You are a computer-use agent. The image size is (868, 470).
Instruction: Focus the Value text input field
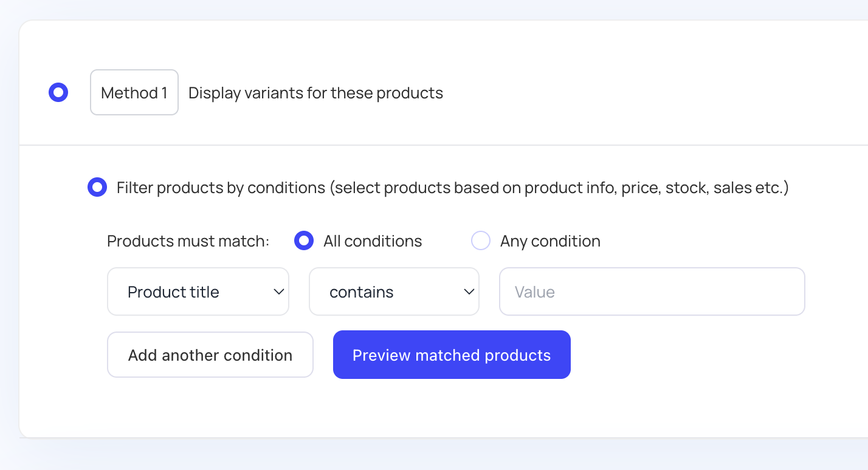(x=652, y=292)
